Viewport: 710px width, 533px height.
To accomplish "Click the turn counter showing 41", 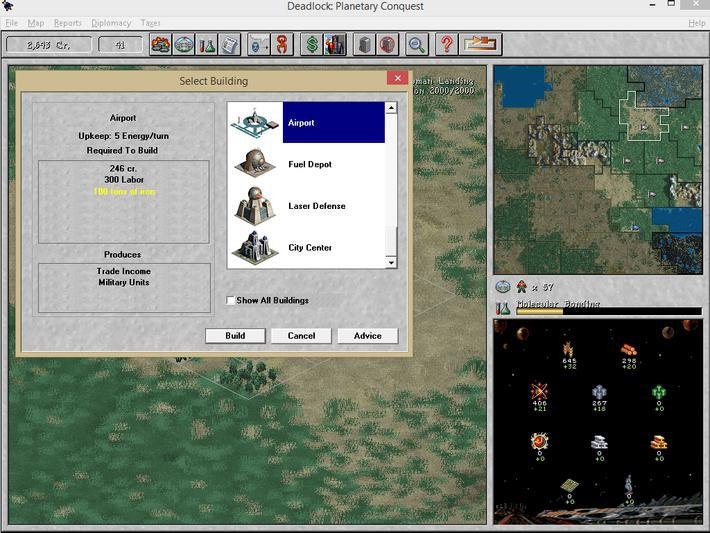I will [120, 45].
